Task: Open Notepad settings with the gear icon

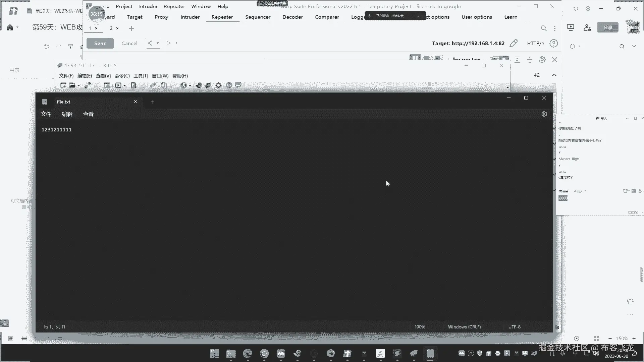Action: (544, 114)
